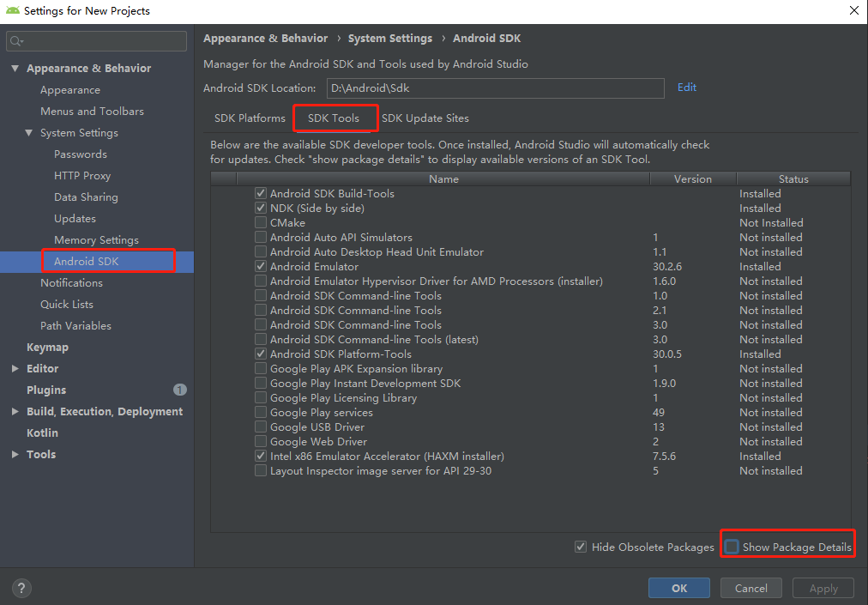The image size is (868, 605).
Task: Click the OK button
Action: tap(679, 589)
